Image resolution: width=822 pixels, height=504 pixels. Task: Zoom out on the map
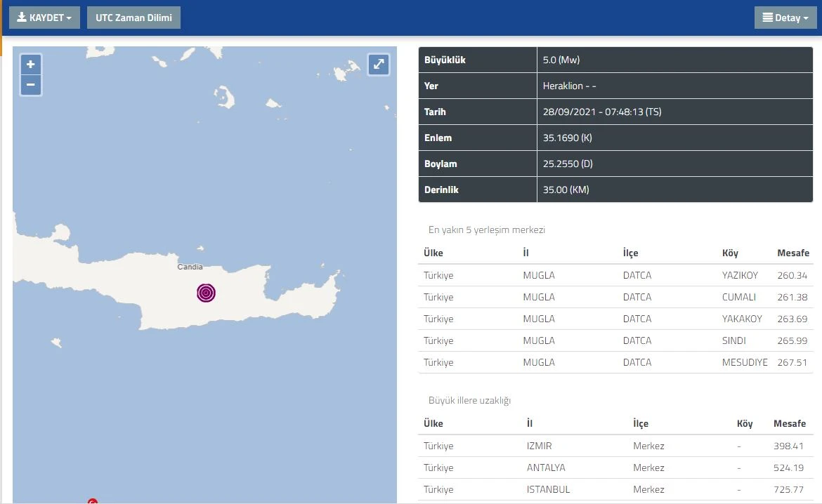[30, 86]
